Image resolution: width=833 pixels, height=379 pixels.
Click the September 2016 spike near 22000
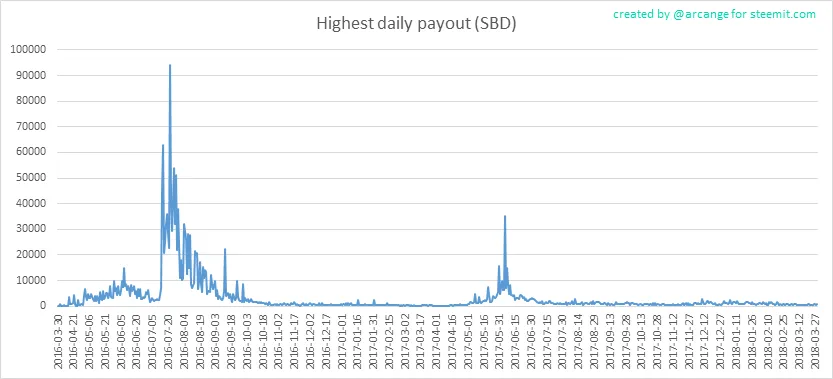click(x=225, y=249)
